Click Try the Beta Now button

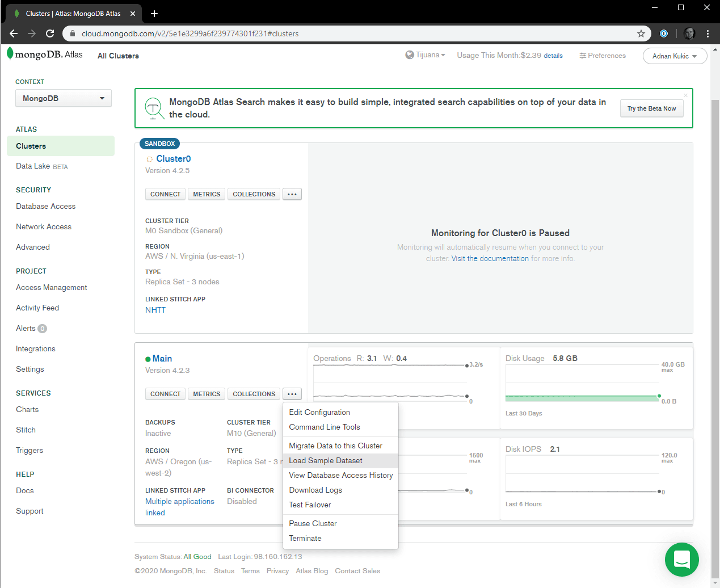click(651, 108)
